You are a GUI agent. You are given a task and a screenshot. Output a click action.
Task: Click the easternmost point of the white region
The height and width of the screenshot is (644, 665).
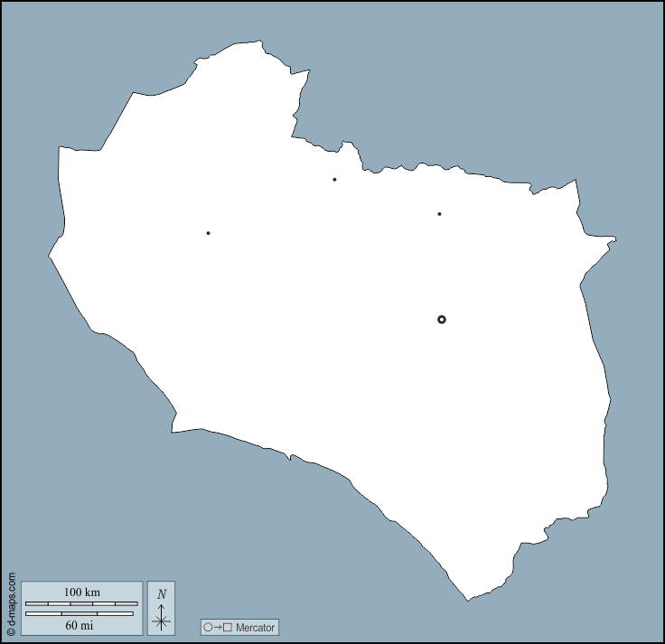coord(615,240)
